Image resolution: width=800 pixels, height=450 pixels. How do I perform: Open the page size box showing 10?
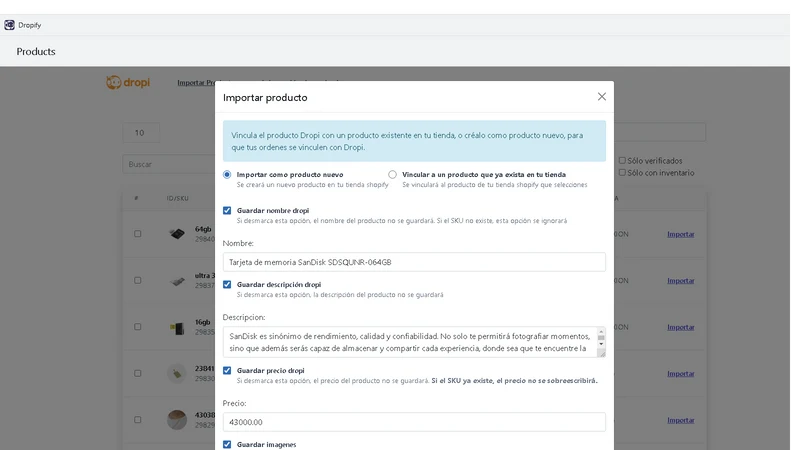click(x=141, y=133)
